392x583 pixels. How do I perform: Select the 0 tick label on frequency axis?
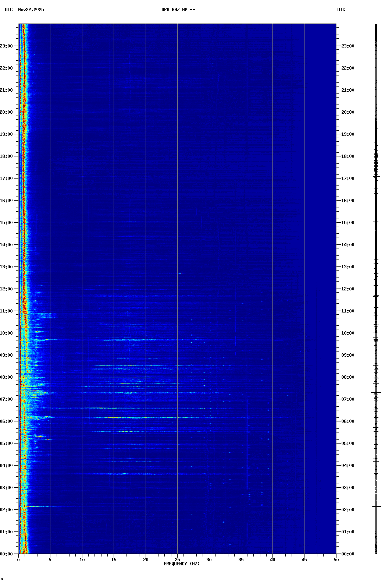(x=18, y=560)
